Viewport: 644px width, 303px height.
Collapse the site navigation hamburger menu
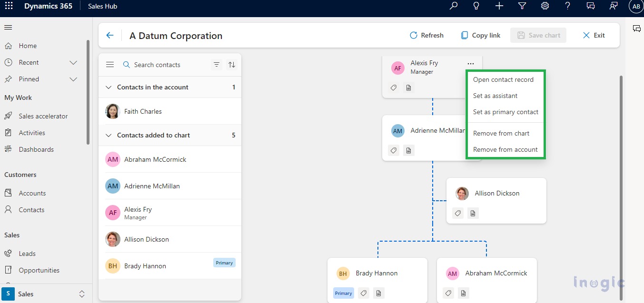8,28
